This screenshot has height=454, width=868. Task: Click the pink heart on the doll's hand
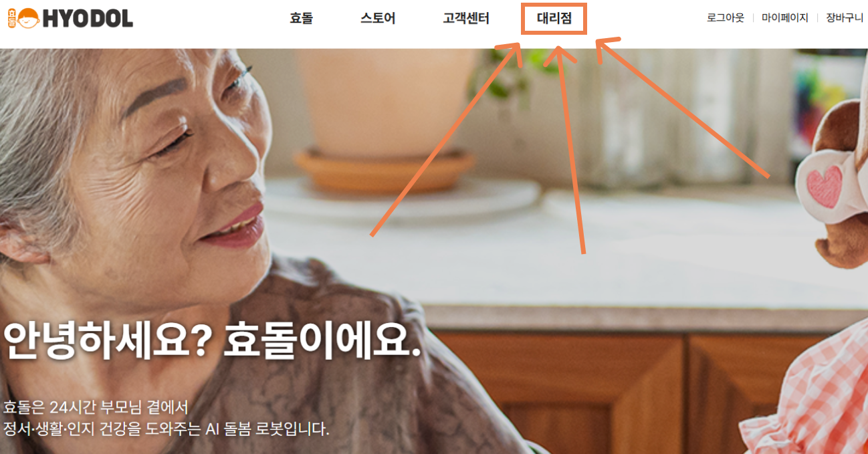(825, 187)
